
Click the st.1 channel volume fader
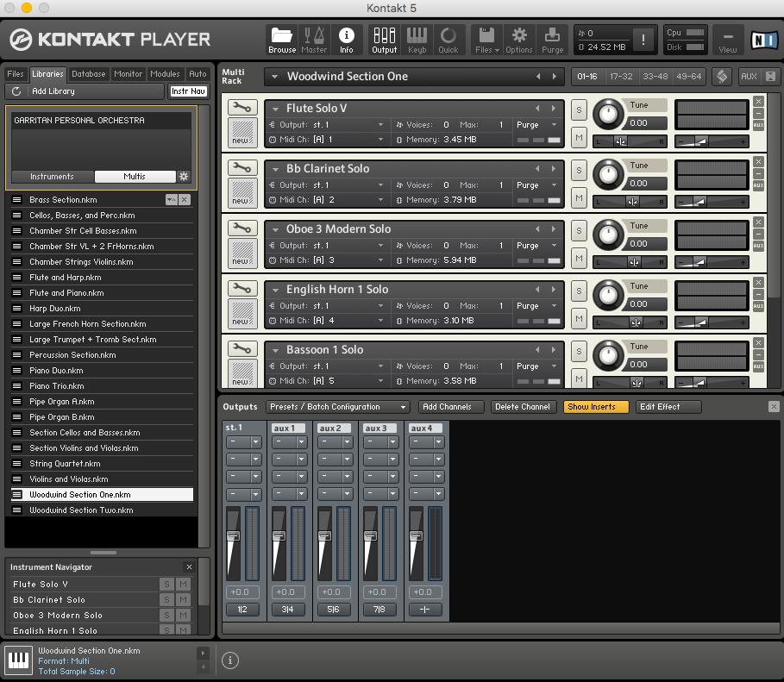pos(234,536)
